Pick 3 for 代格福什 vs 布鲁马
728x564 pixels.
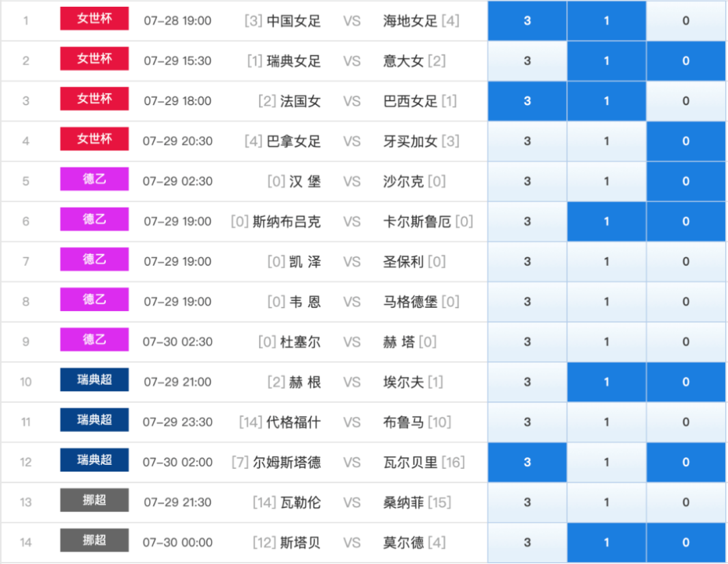(527, 422)
